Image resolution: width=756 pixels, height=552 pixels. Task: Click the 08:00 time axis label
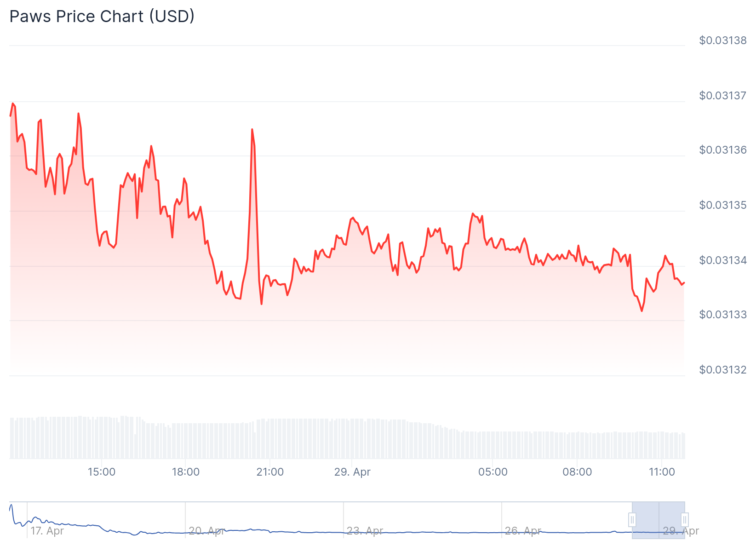pos(577,472)
